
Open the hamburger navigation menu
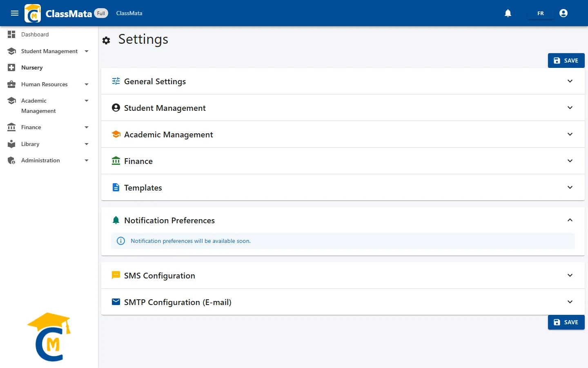point(15,13)
